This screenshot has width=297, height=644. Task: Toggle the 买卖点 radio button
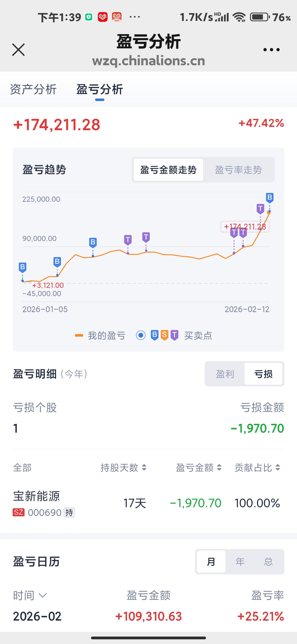click(x=141, y=335)
